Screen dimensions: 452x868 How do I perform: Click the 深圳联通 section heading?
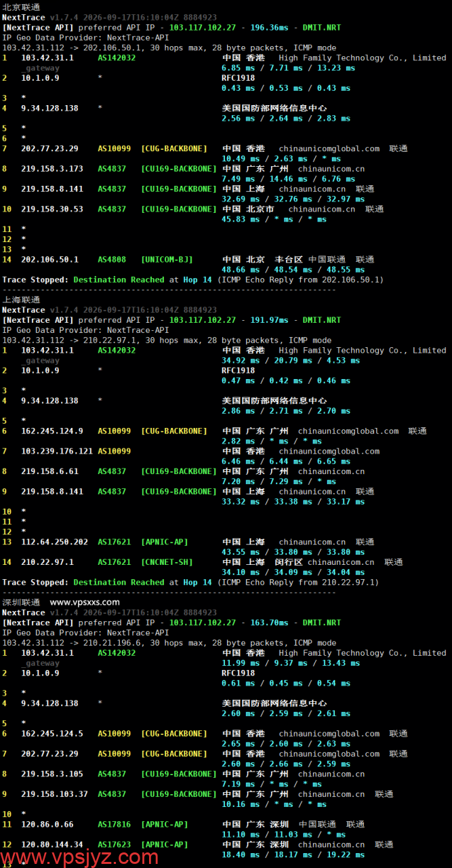[x=21, y=602]
